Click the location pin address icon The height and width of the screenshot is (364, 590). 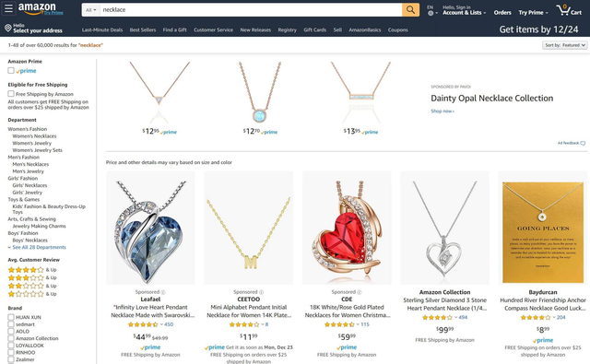pos(8,29)
